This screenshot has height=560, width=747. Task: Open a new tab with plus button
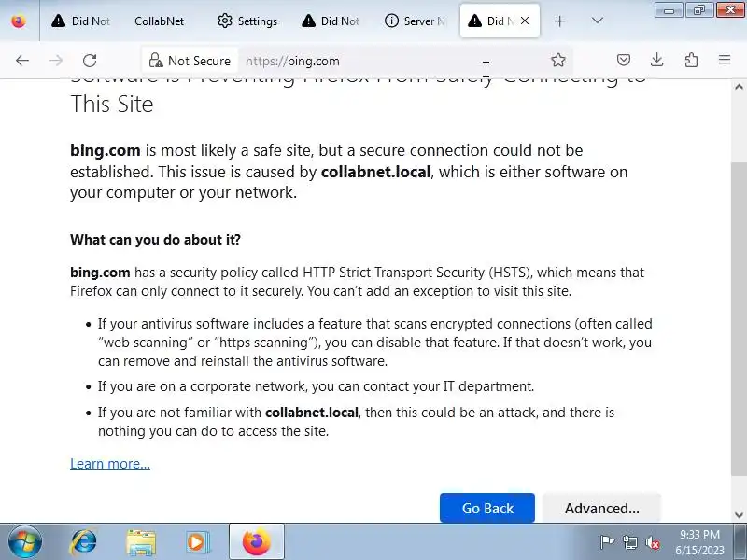pos(559,21)
